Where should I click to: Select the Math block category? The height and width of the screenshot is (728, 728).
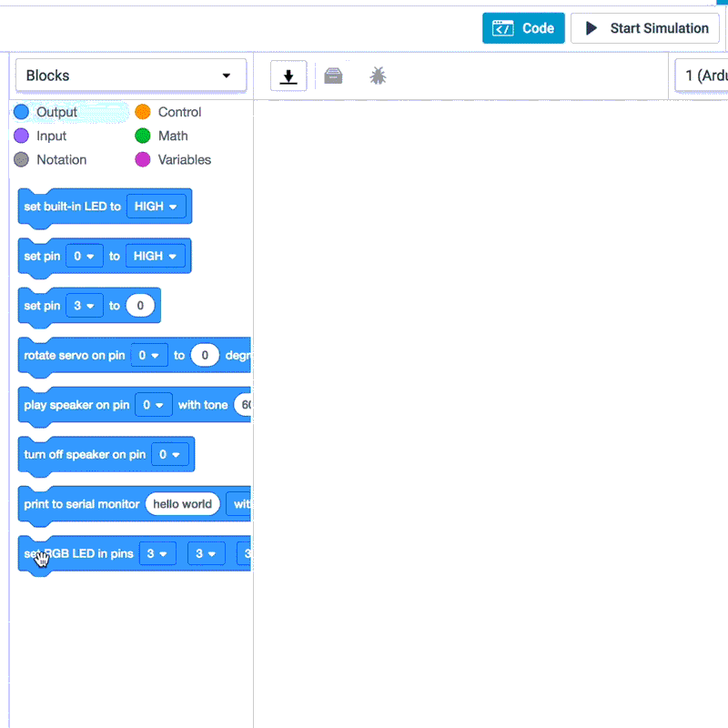tap(162, 136)
